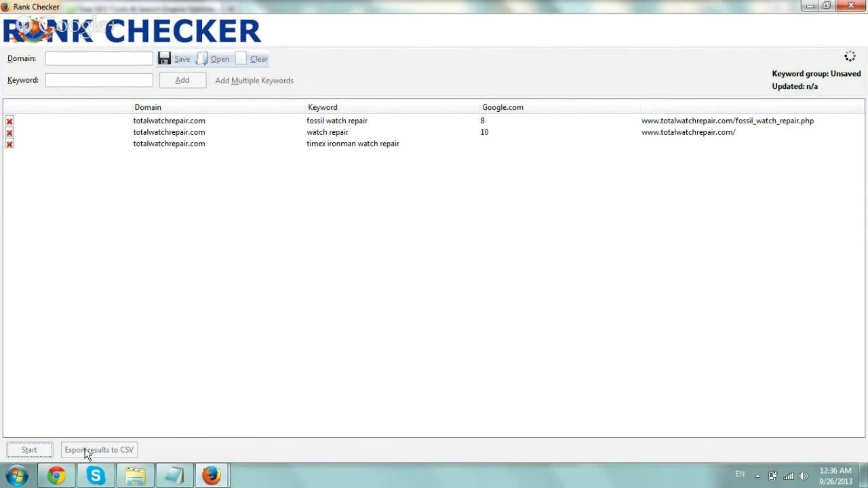The height and width of the screenshot is (488, 868).
Task: Sort by the Domain column header
Action: pyautogui.click(x=148, y=107)
